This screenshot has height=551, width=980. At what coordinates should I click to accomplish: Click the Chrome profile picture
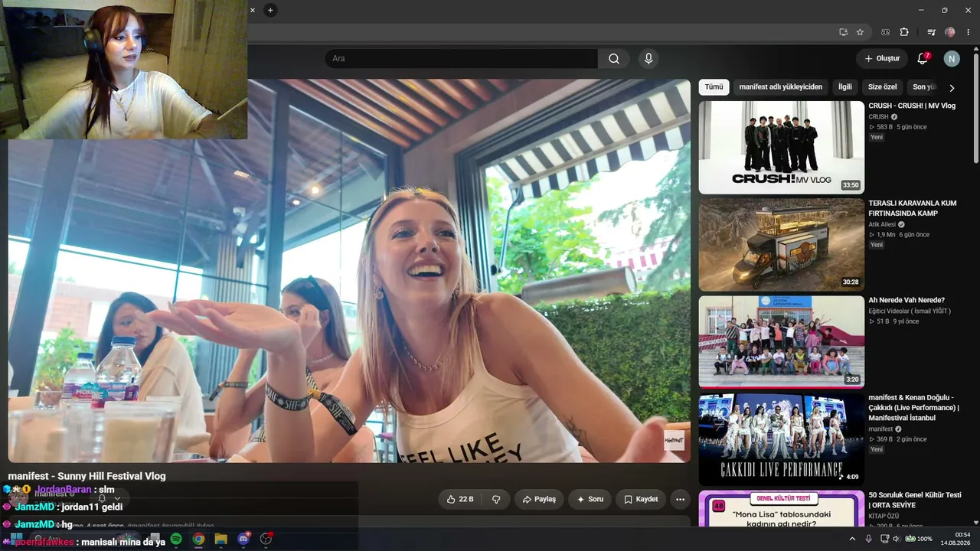pyautogui.click(x=950, y=32)
